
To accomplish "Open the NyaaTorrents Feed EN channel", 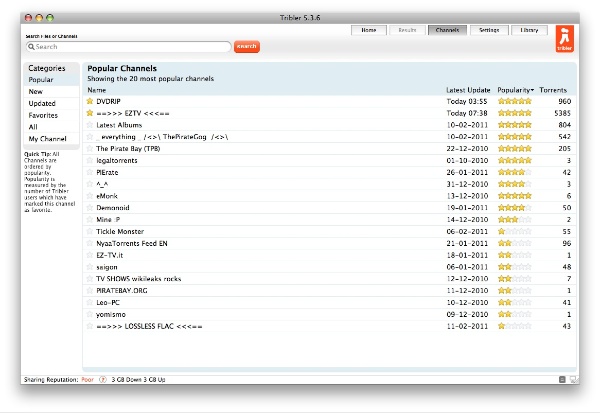I will [132, 243].
